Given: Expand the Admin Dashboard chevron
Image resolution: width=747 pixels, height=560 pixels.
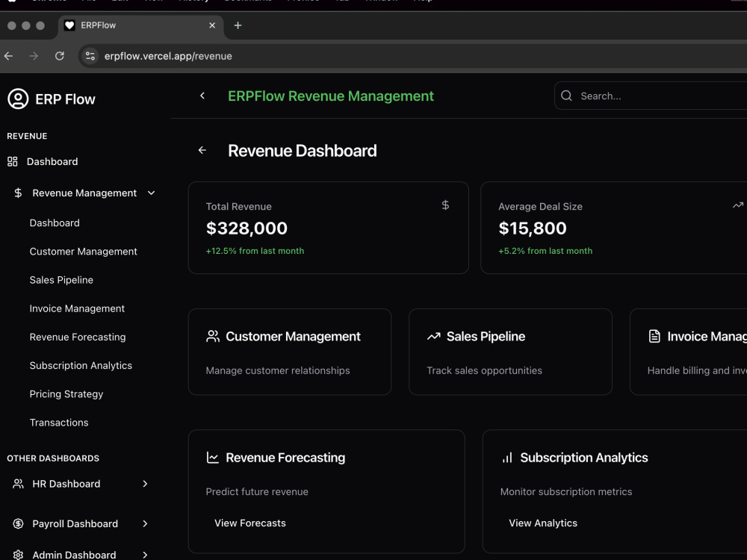Looking at the screenshot, I should [146, 555].
